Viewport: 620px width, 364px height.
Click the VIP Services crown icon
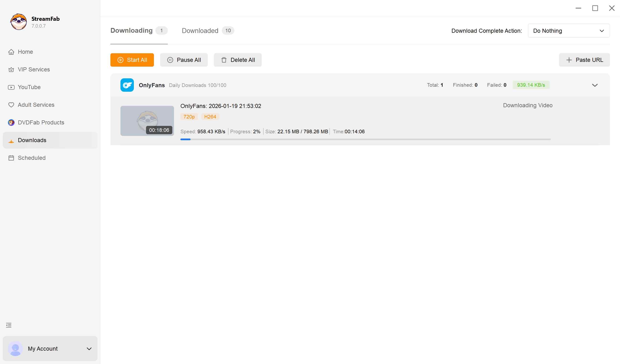(x=11, y=70)
